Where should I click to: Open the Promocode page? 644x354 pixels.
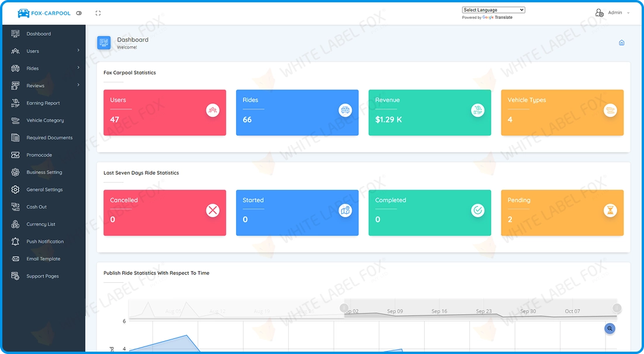click(x=39, y=155)
